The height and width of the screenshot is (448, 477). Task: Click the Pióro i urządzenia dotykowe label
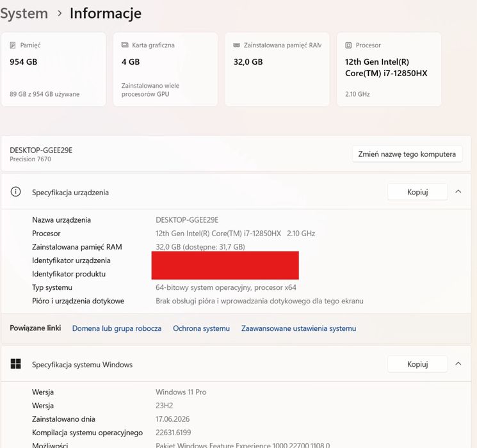78,301
